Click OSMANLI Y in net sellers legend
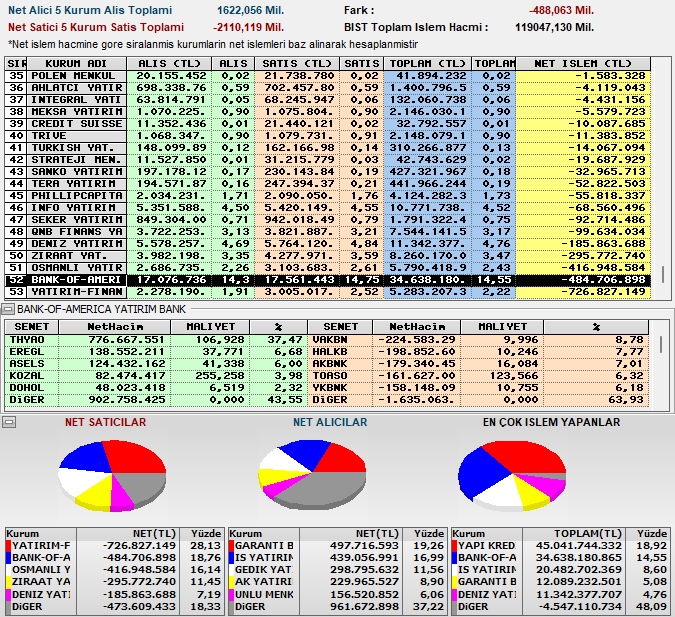This screenshot has height=617, width=675. pos(41,570)
